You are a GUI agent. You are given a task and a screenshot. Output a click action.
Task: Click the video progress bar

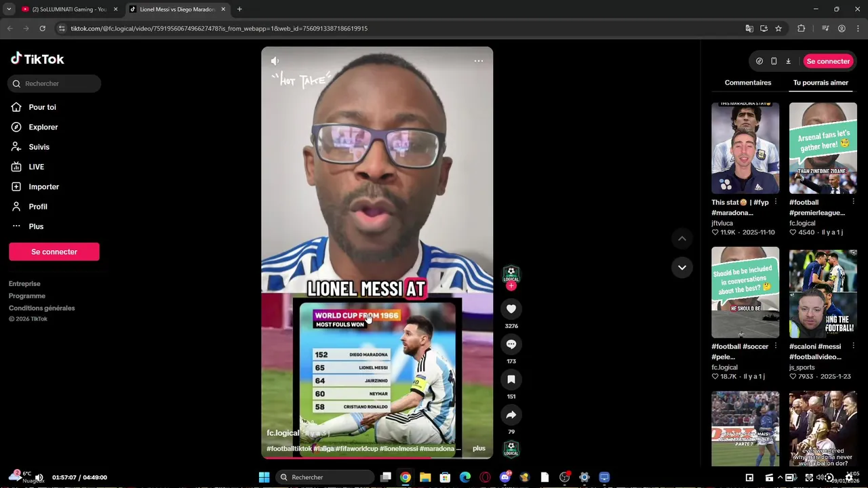(x=377, y=457)
